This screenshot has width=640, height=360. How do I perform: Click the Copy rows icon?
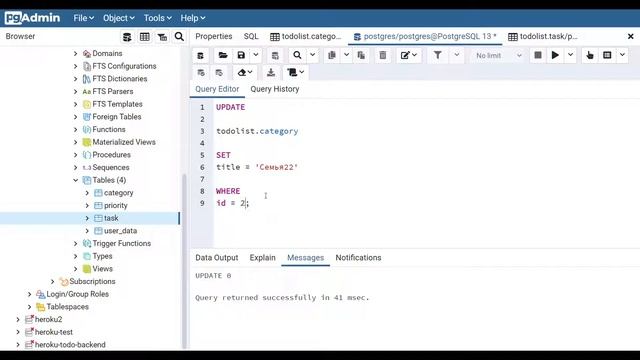point(332,55)
